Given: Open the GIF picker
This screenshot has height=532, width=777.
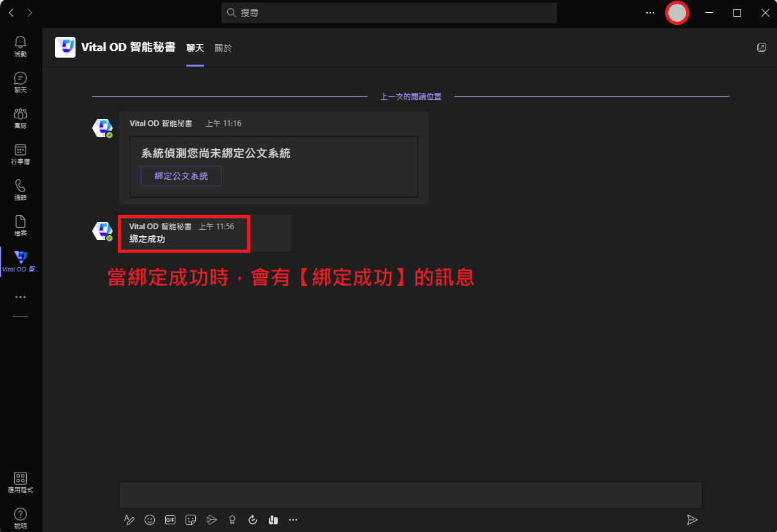Looking at the screenshot, I should (x=170, y=520).
